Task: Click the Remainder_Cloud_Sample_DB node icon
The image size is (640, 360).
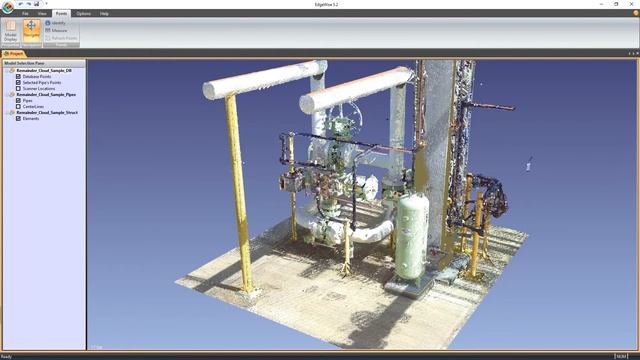Action: [x=12, y=70]
